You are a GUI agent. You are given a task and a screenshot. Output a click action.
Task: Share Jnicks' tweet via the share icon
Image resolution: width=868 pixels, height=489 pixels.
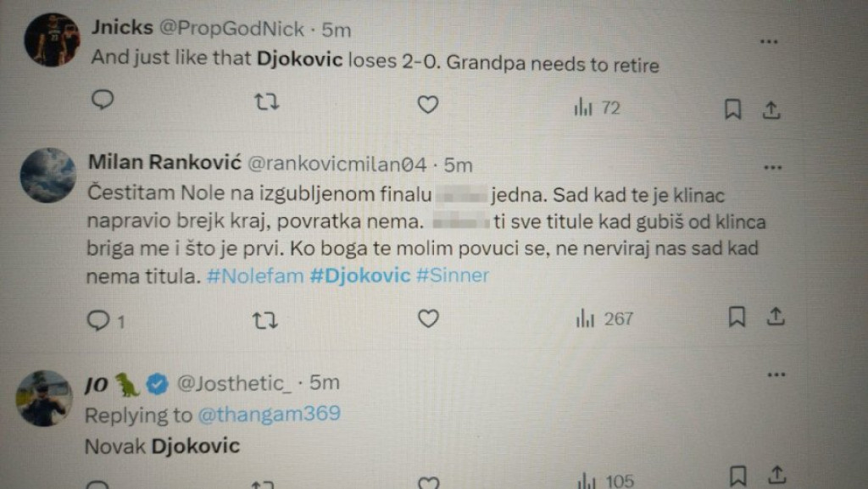coord(772,109)
